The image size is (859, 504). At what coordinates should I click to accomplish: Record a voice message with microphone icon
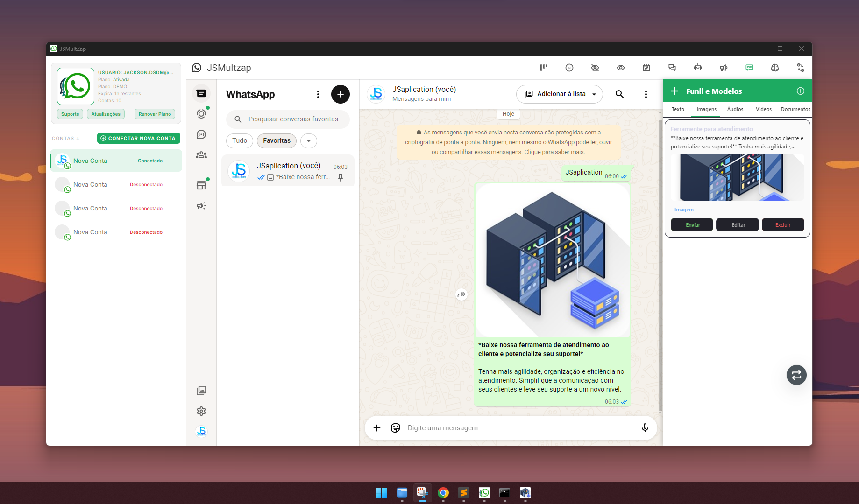tap(645, 428)
